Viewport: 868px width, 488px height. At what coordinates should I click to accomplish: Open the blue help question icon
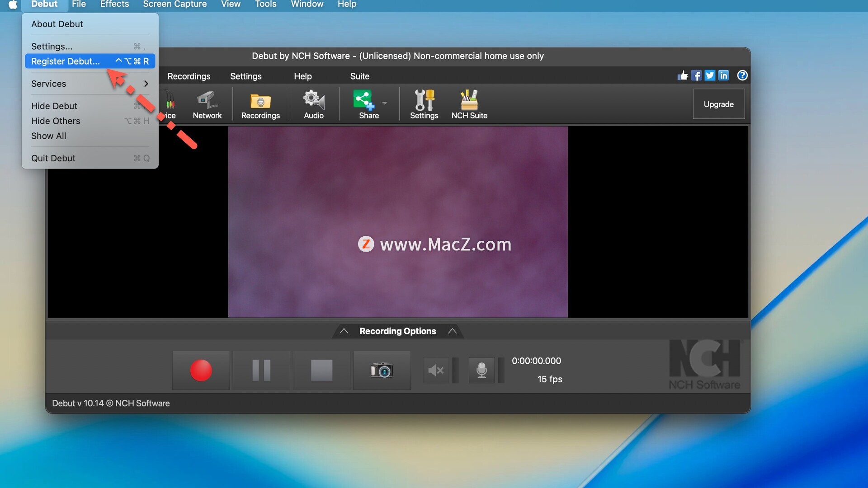742,75
